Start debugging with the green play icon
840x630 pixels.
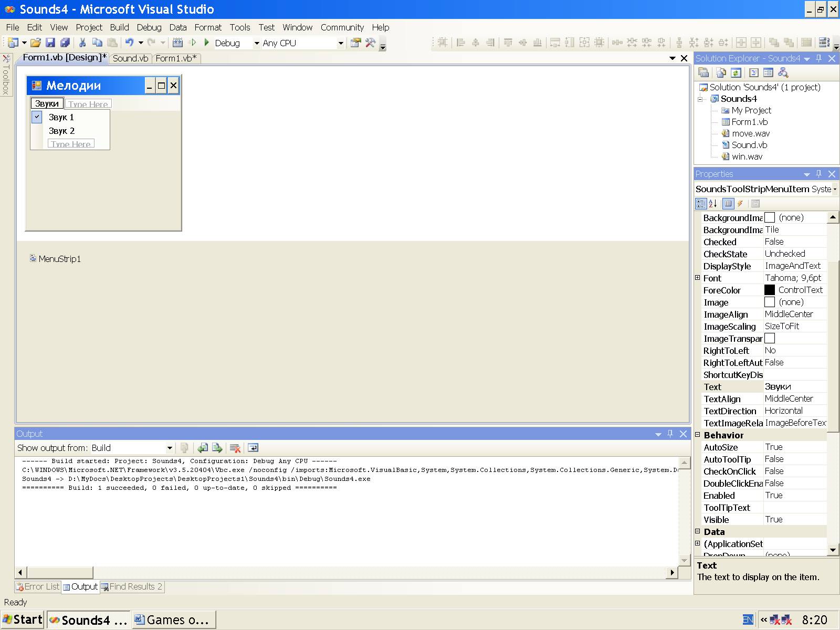point(207,43)
